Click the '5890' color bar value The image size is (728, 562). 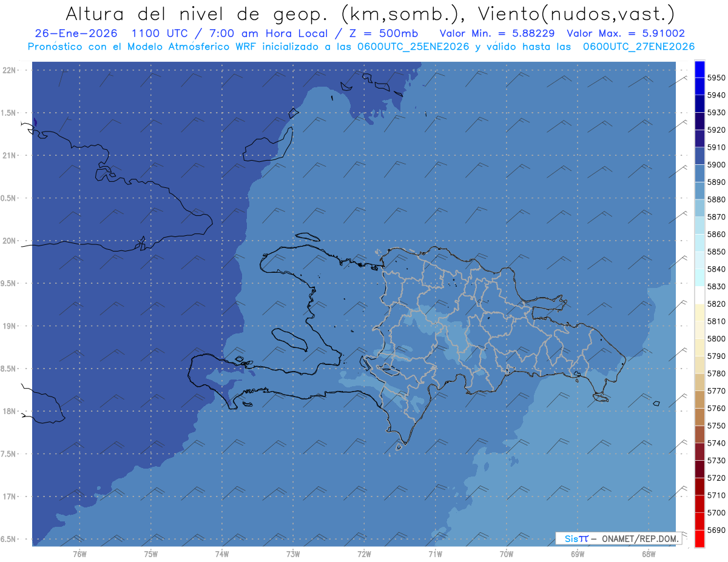(716, 182)
